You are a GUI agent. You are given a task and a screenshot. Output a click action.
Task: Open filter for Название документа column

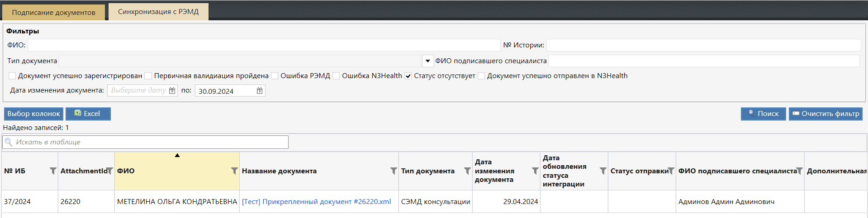(394, 171)
